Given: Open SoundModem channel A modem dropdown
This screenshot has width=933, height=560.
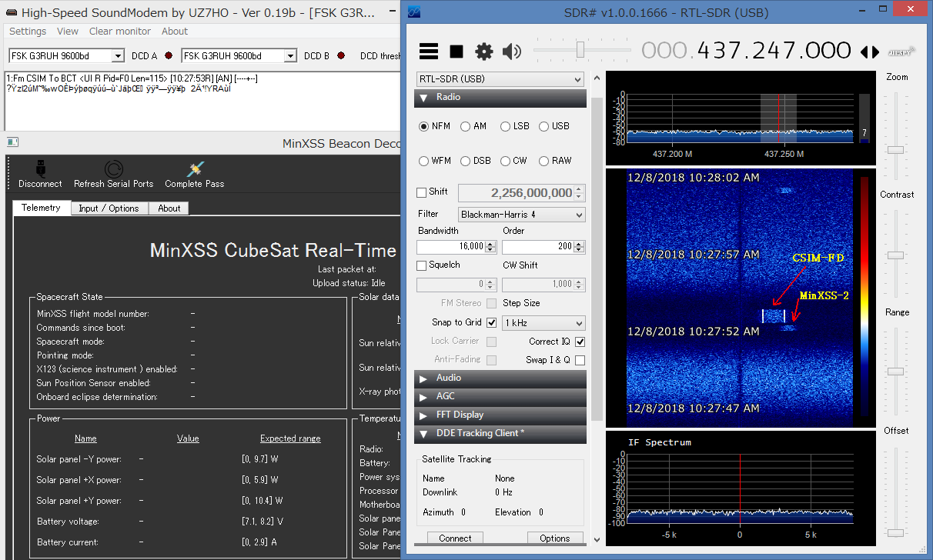Looking at the screenshot, I should click(x=66, y=56).
